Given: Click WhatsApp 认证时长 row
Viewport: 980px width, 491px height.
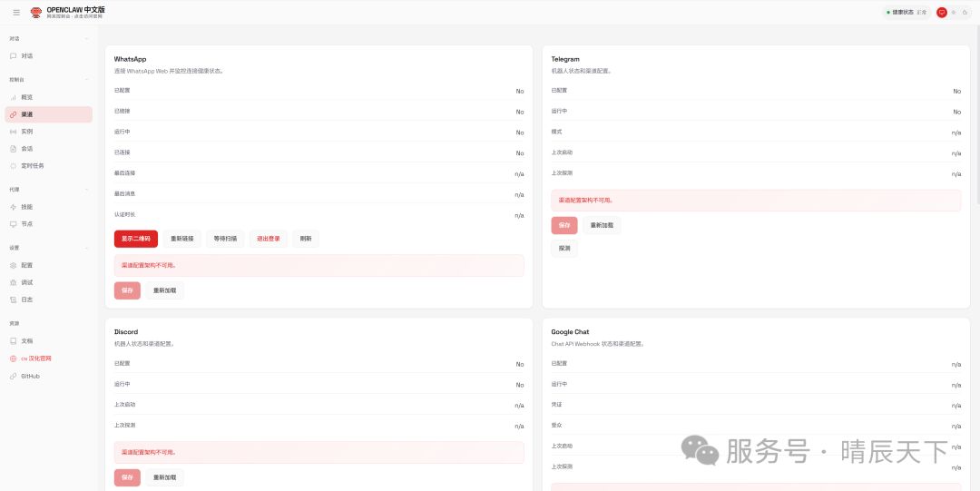Looking at the screenshot, I should pyautogui.click(x=318, y=214).
